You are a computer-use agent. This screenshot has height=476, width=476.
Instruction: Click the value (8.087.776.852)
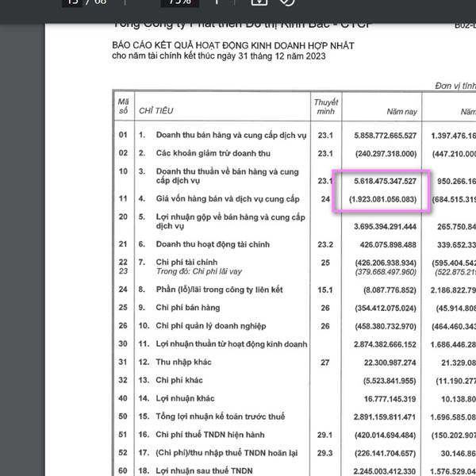tap(390, 290)
